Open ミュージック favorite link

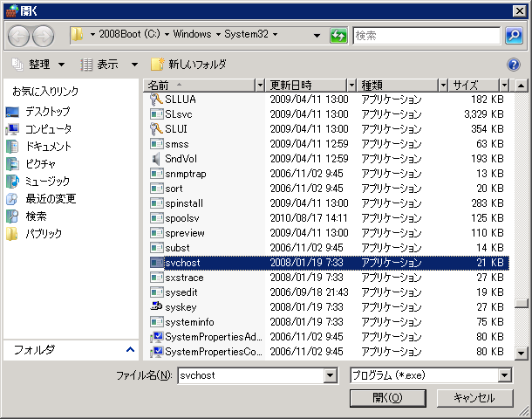coord(47,182)
